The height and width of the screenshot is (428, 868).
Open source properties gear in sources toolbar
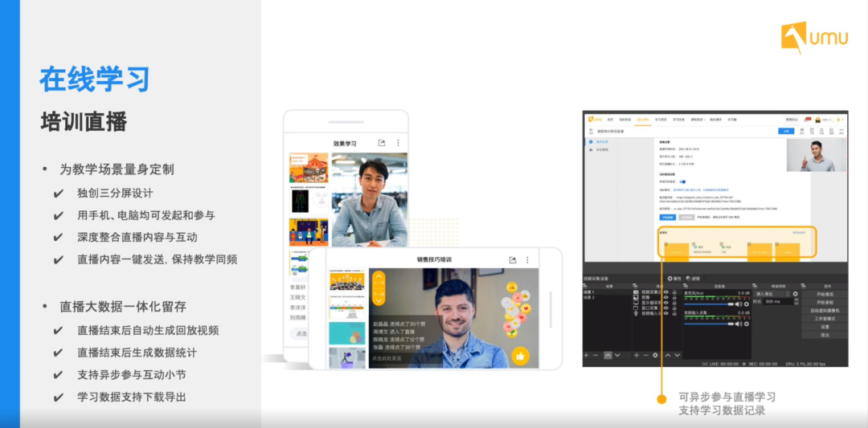657,355
